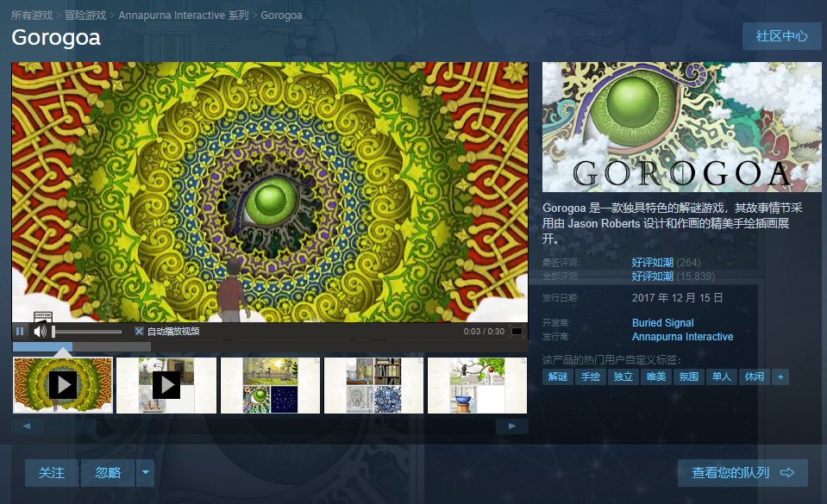Viewport: 827px width, 504px height.
Task: Show next thumbnails with the right arrow
Action: tap(511, 426)
